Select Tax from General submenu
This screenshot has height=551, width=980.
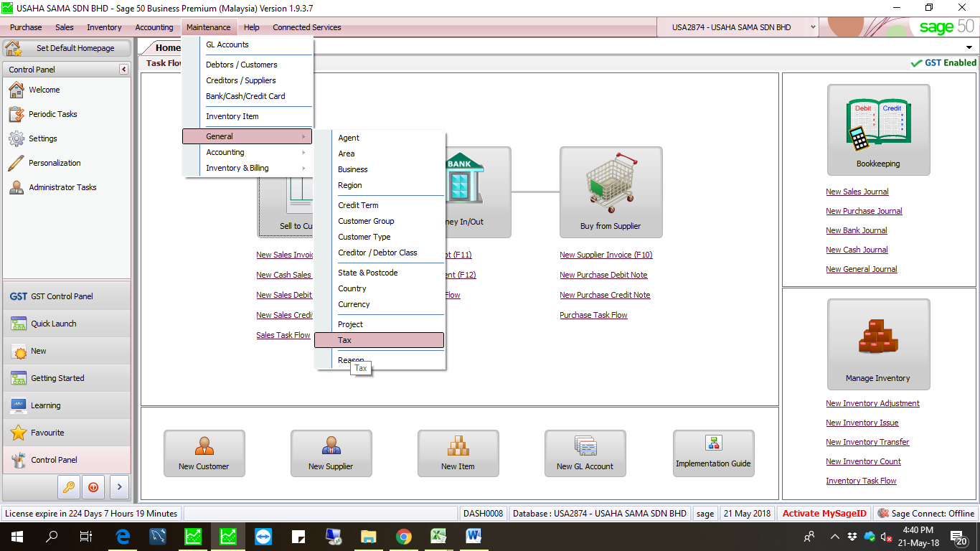pos(380,340)
